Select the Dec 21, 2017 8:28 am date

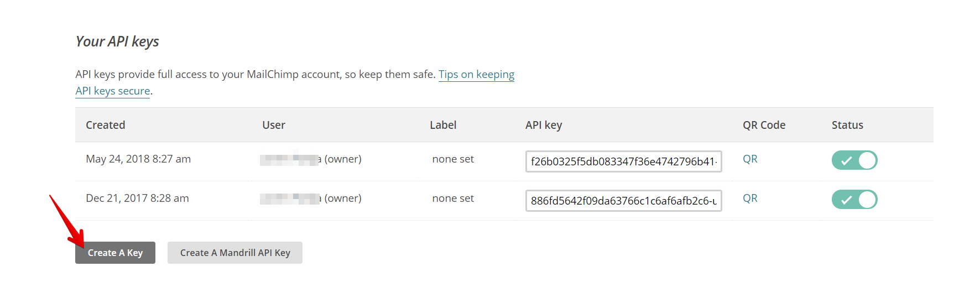[137, 199]
